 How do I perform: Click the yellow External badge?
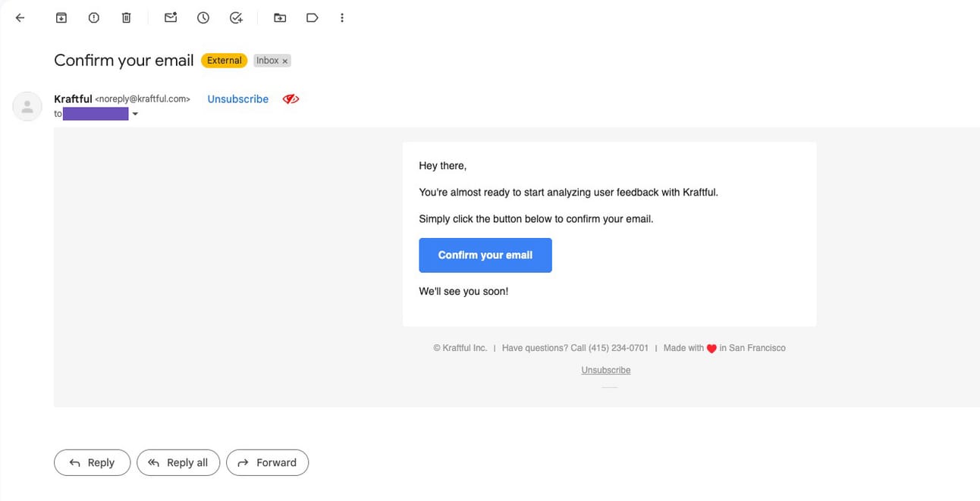click(x=225, y=61)
